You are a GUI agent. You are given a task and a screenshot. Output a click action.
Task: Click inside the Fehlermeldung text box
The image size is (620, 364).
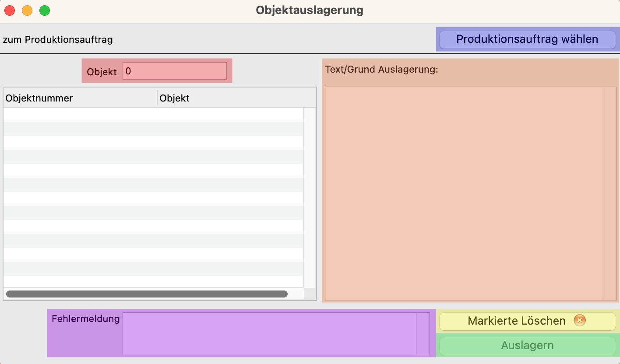pyautogui.click(x=269, y=333)
